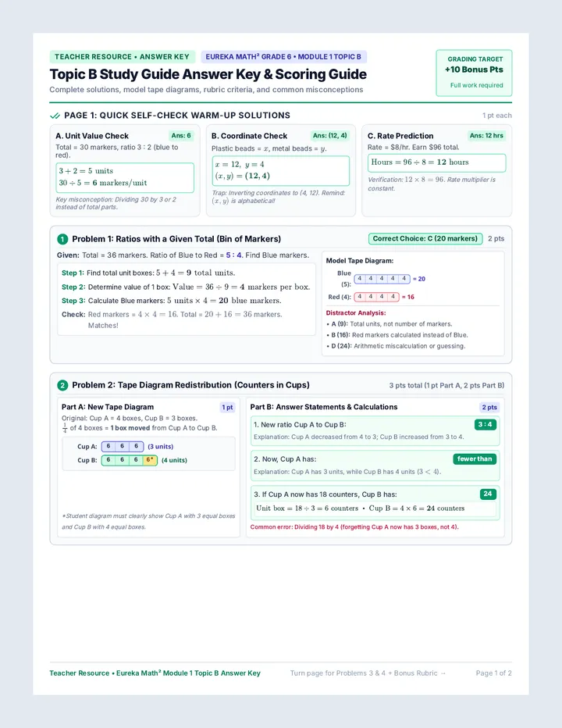
Task: Click the green '24' answer badge
Action: pos(488,494)
